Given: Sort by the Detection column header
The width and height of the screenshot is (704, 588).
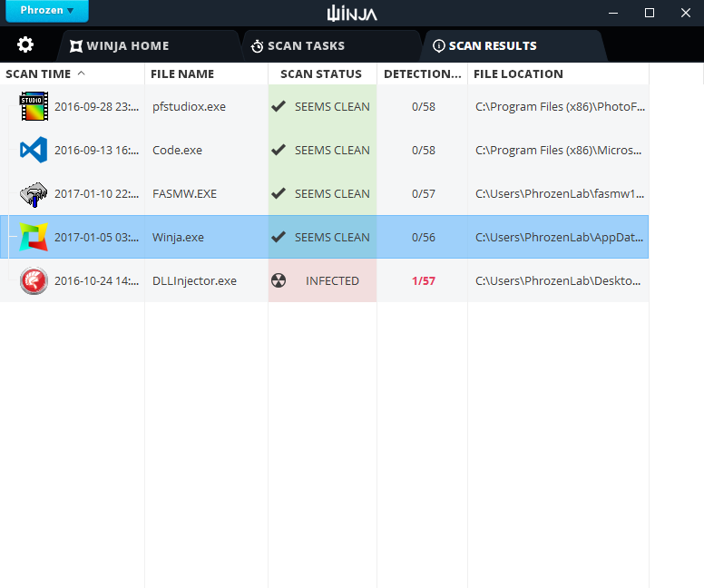Looking at the screenshot, I should (x=422, y=74).
